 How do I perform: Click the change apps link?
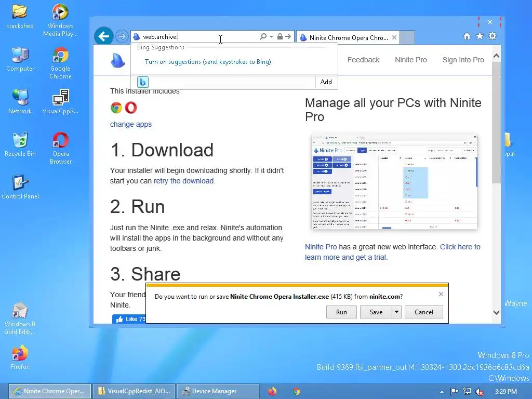[x=130, y=124]
